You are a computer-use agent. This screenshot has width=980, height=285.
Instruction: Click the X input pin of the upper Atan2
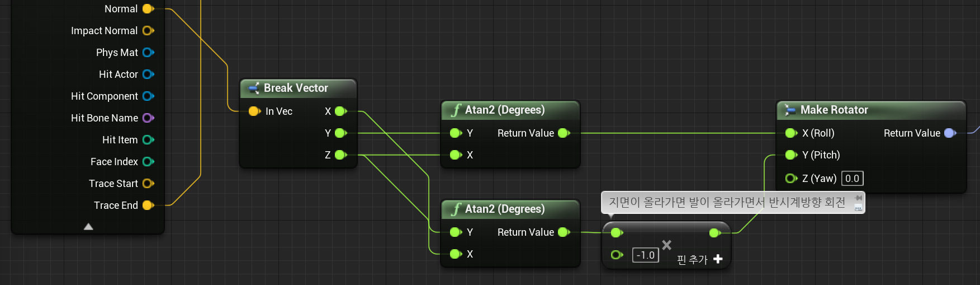click(456, 155)
